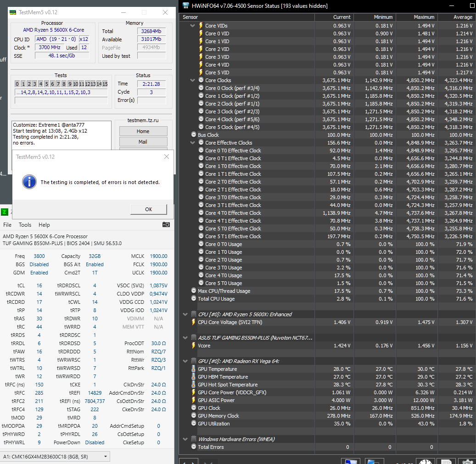Viewport: 476px width, 464px height.
Task: Click the lightning icon beside Vcore
Action: tap(193, 345)
